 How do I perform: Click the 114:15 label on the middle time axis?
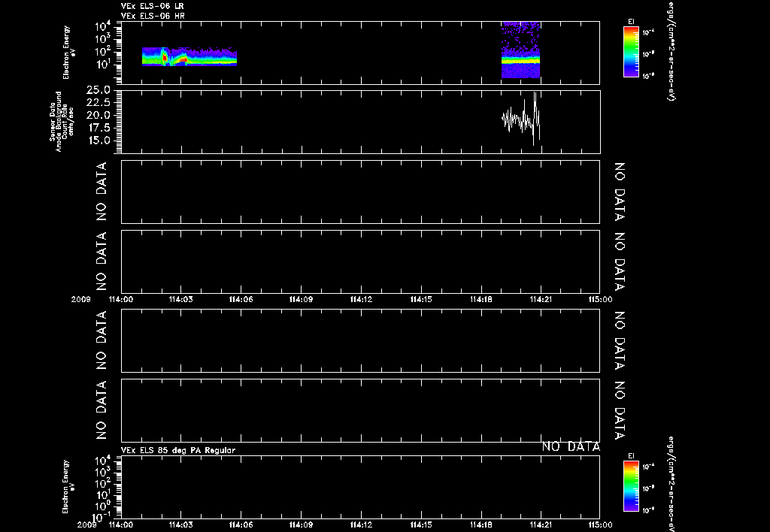(x=421, y=299)
